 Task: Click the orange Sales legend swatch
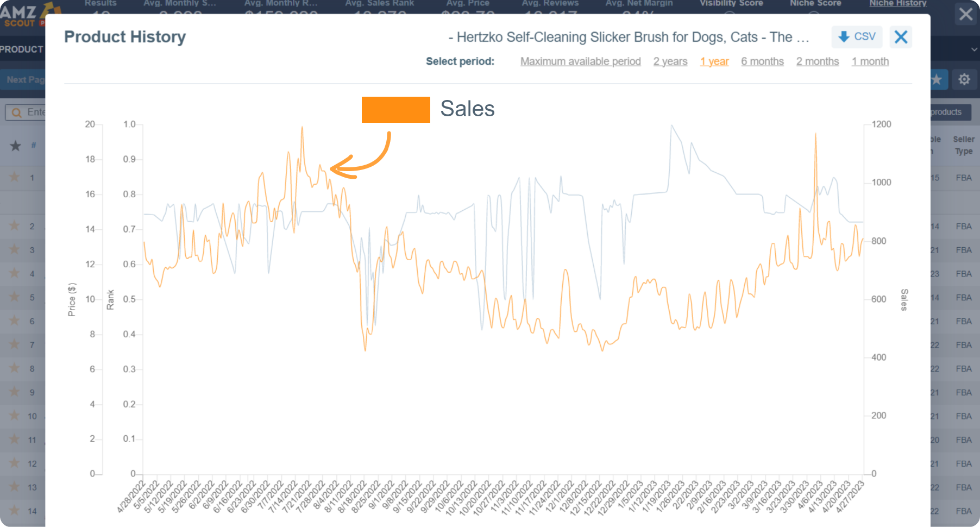[x=395, y=109]
